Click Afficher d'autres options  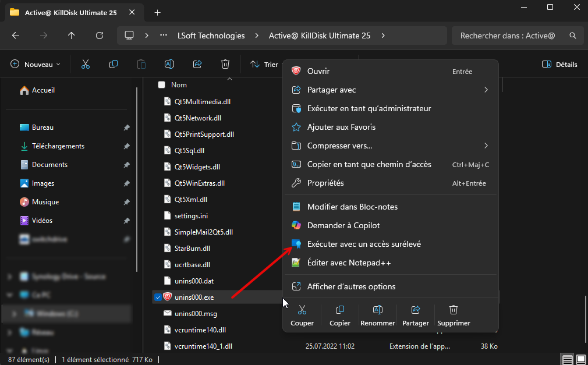click(x=391, y=286)
